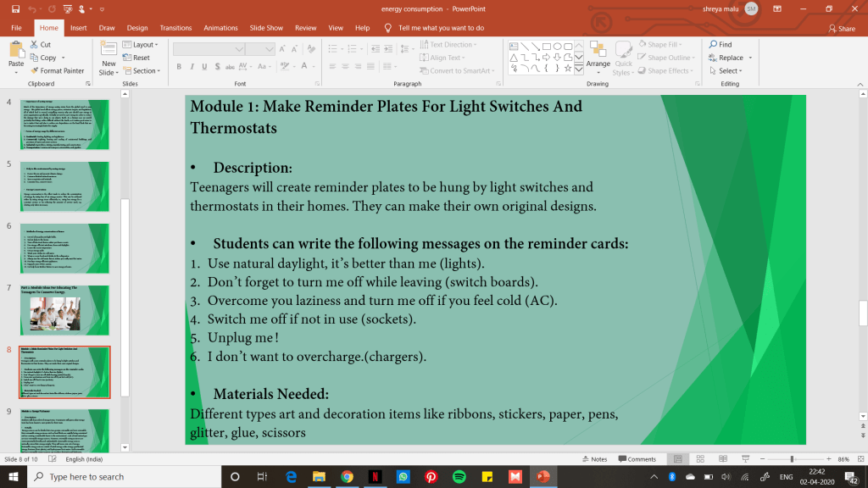Click the Cut scissors icon
The image size is (868, 488).
point(35,45)
